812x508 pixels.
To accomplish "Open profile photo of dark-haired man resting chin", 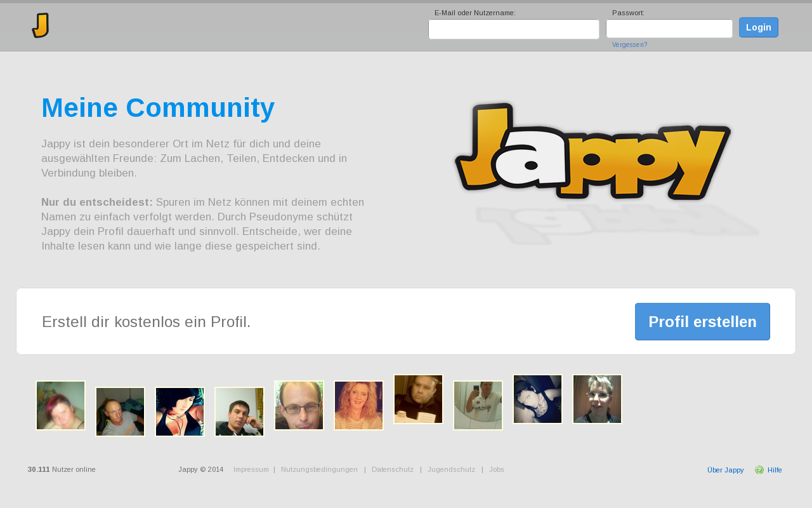I will 240,412.
